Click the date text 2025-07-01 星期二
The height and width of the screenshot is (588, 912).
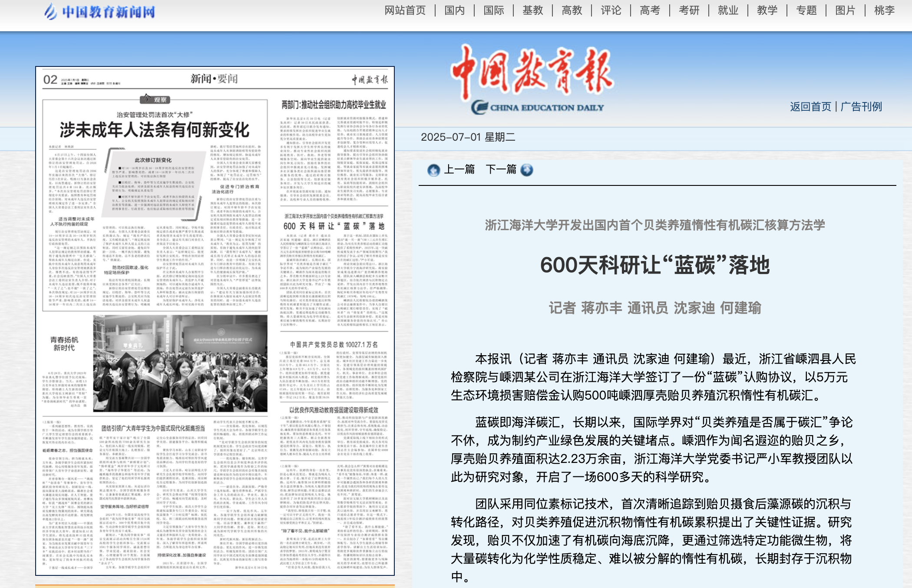tap(468, 137)
